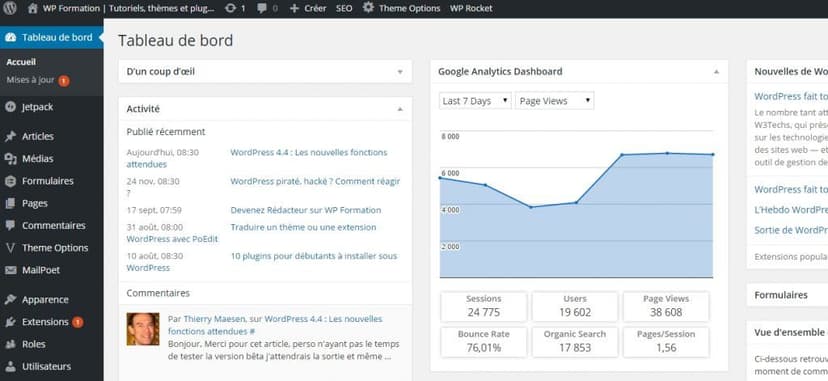Collapse the Activité panel
The image size is (828, 381).
400,109
